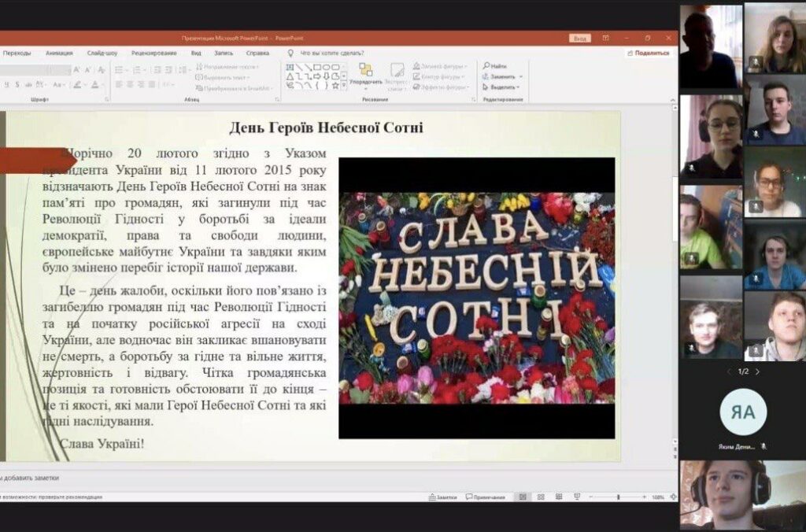The height and width of the screenshot is (532, 806).
Task: Toggle Comments (Примечания) pane in status bar
Action: click(485, 497)
